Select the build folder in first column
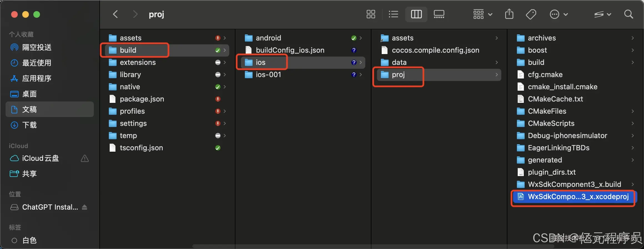Screen dimensions: 644x249 [167, 50]
